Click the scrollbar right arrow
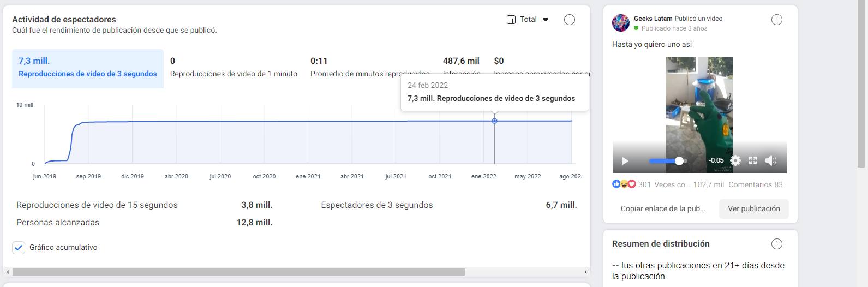 [x=586, y=272]
